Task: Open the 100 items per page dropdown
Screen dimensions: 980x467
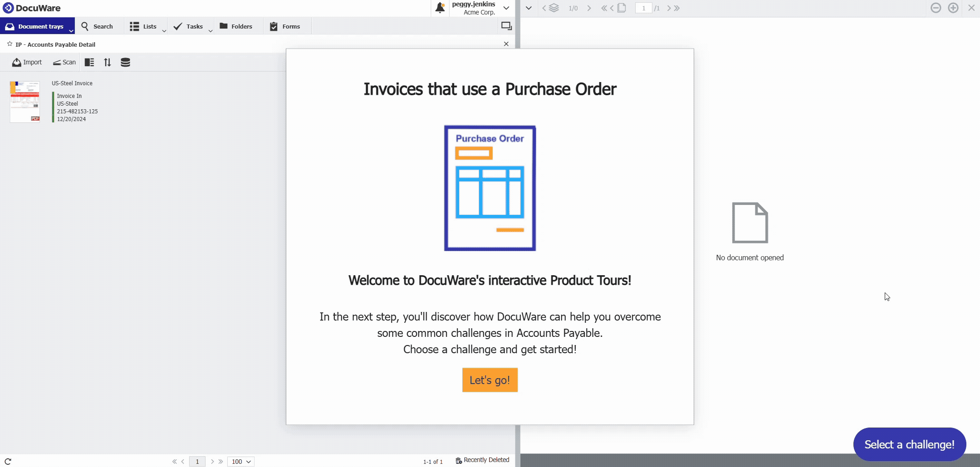Action: point(241,462)
